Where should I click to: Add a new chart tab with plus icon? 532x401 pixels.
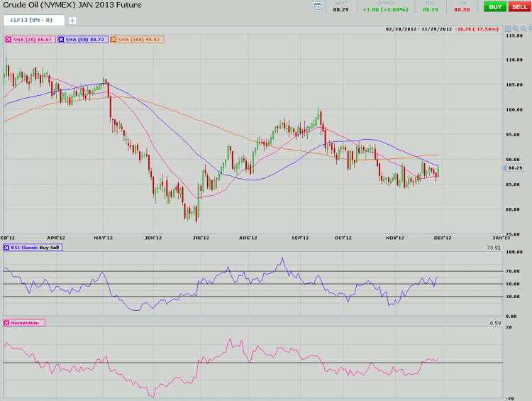(72, 21)
